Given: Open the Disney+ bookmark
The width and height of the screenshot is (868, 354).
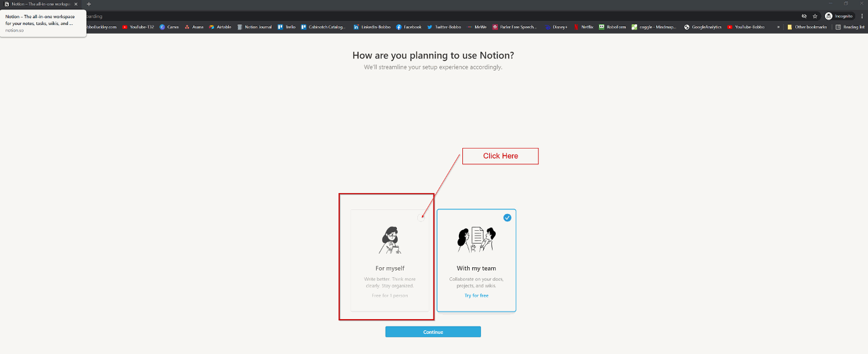Looking at the screenshot, I should pyautogui.click(x=556, y=27).
